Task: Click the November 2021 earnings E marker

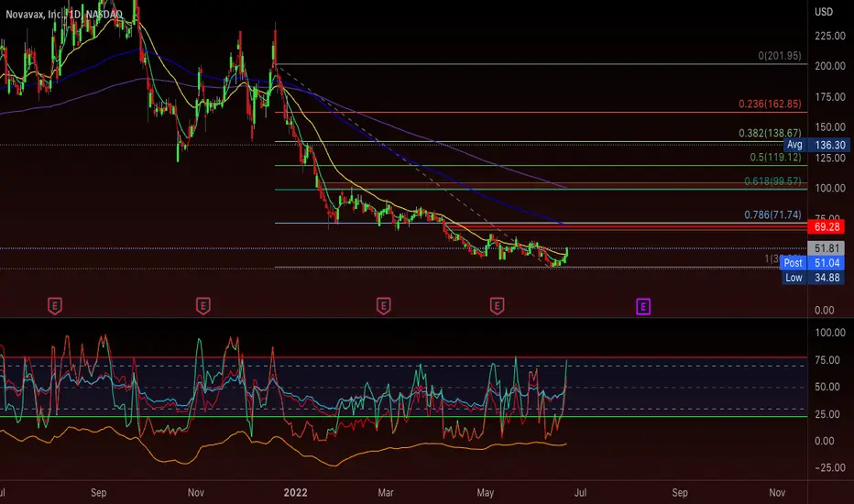Action: [203, 306]
